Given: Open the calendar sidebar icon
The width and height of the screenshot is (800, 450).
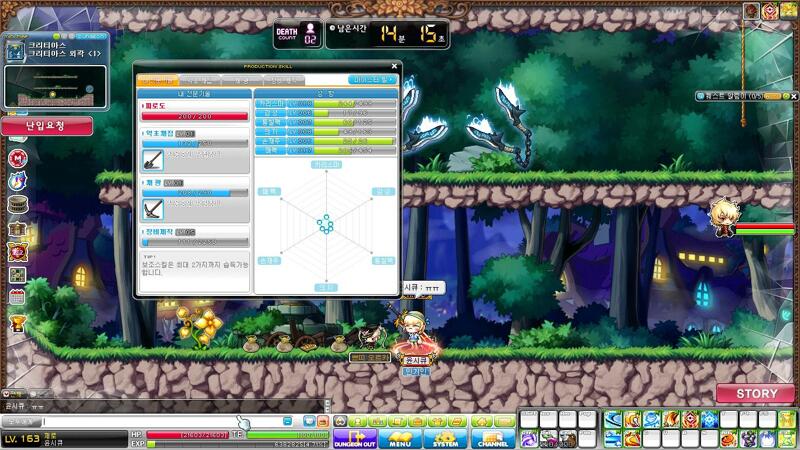Looking at the screenshot, I should (x=18, y=297).
